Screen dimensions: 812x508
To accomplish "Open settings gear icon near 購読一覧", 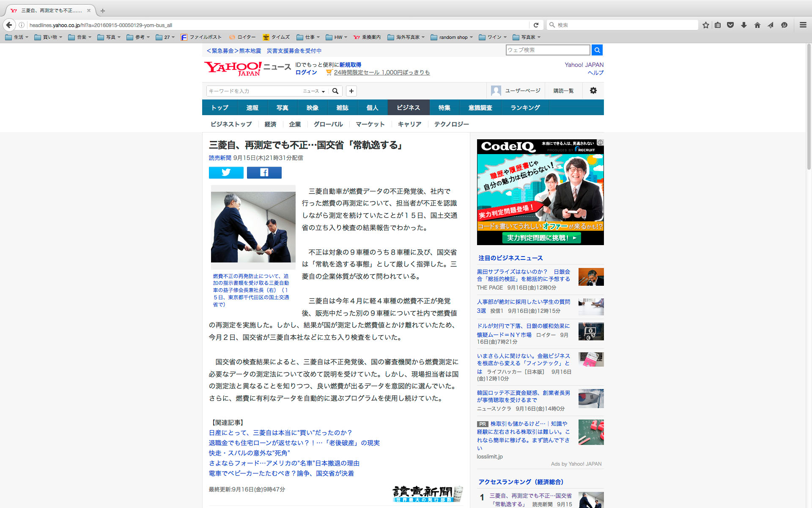I will click(593, 91).
